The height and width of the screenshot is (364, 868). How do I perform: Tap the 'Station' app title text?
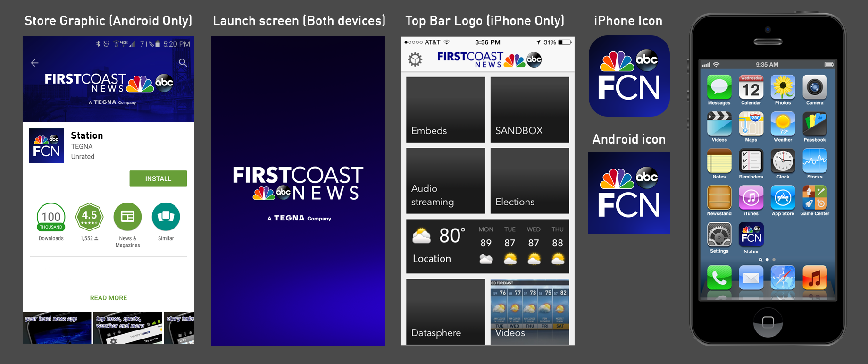87,135
